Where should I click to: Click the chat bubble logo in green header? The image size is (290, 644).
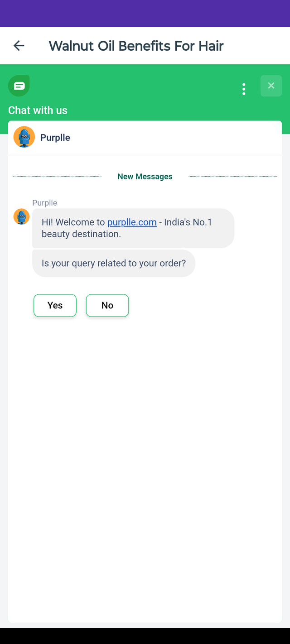(x=19, y=86)
